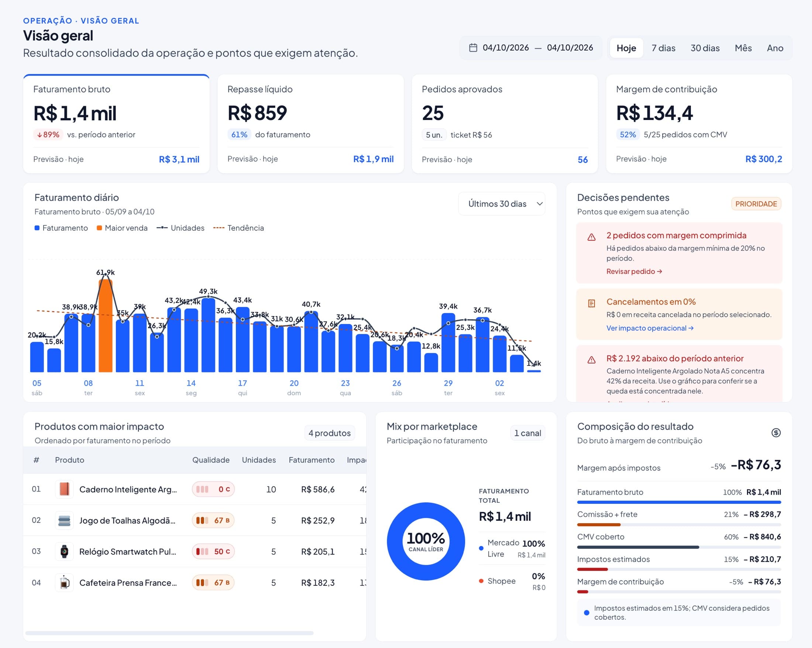The width and height of the screenshot is (812, 648).
Task: Click the calendar icon in date range
Action: coord(473,48)
